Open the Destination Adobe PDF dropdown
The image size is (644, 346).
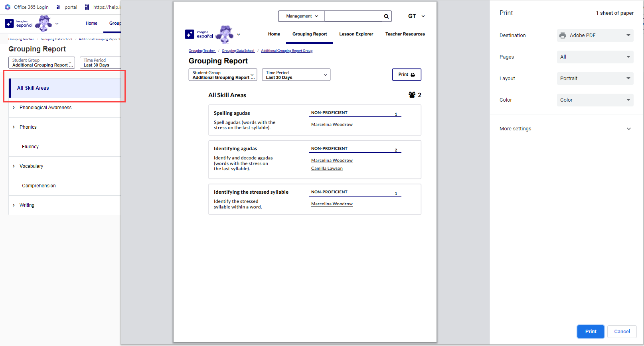pyautogui.click(x=595, y=35)
